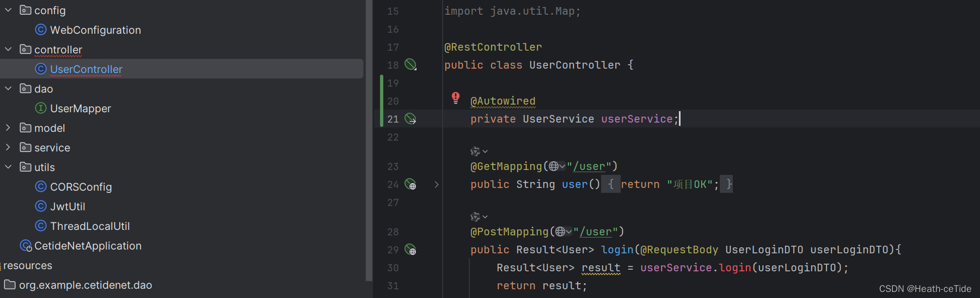Expand the model folder chevron
The image size is (980, 298).
point(8,127)
